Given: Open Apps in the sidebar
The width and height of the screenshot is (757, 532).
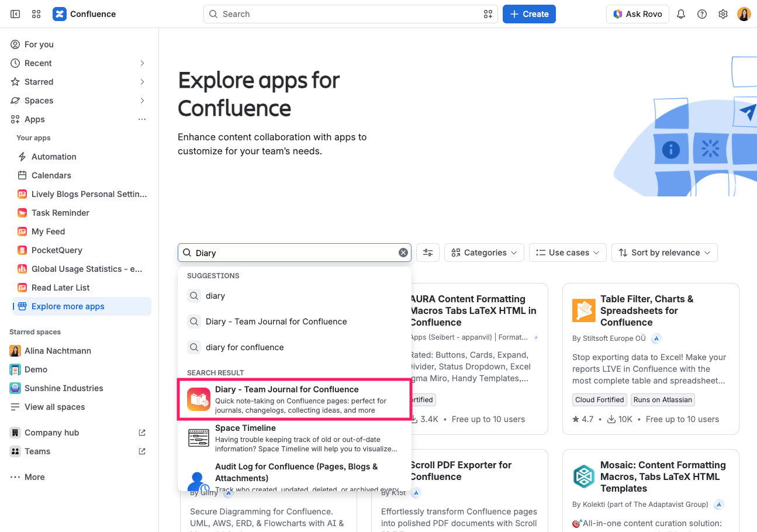Looking at the screenshot, I should coord(34,119).
